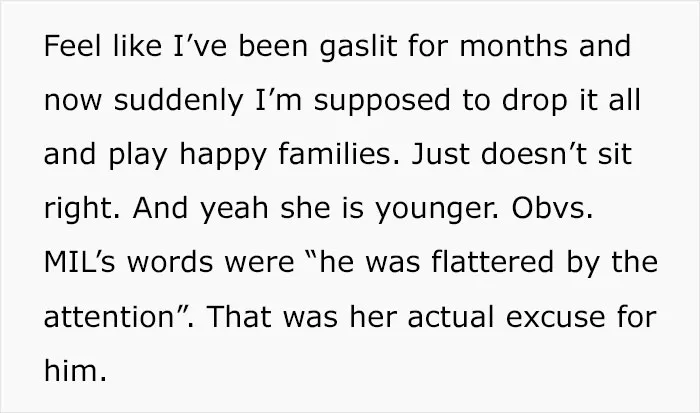
Task: Click the word "right"
Action: click(x=81, y=209)
